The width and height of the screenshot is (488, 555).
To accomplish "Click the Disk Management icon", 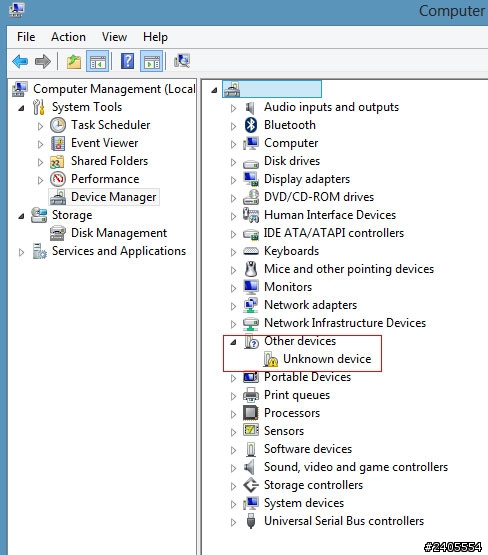I will (x=58, y=233).
